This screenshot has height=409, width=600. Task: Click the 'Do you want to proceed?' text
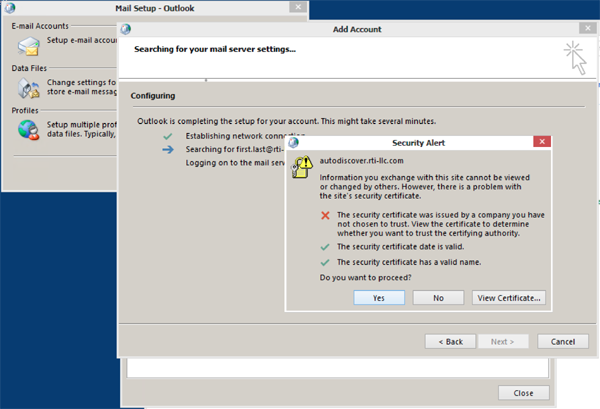point(365,277)
